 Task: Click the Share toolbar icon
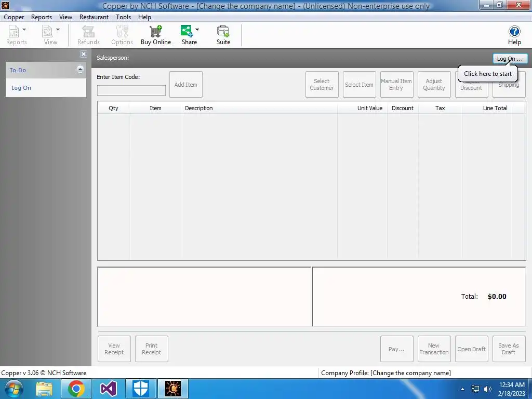(187, 31)
